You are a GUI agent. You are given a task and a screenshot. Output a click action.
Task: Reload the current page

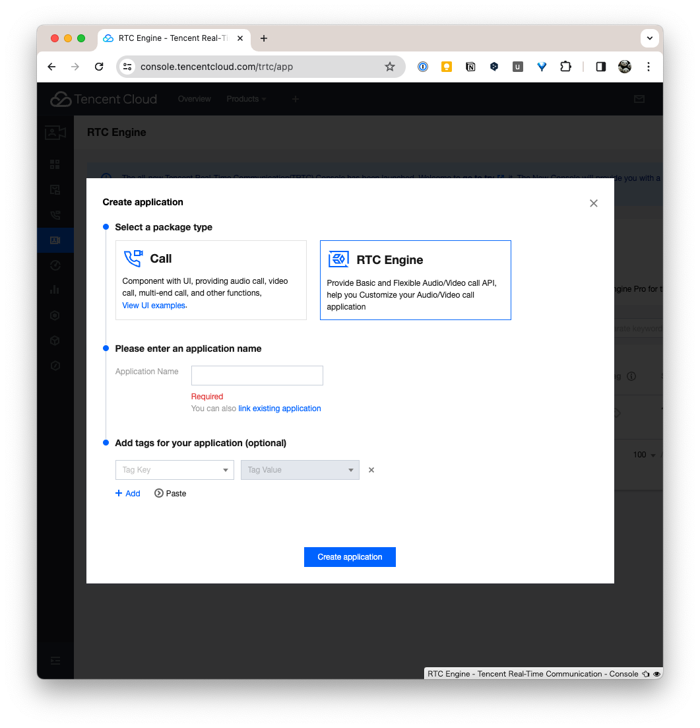point(99,67)
